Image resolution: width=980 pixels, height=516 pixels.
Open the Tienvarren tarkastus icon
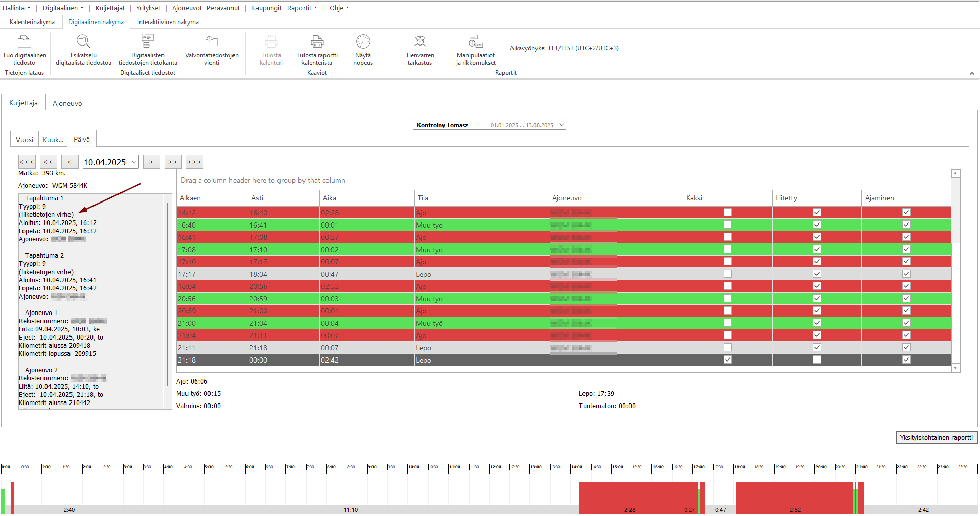(x=420, y=41)
